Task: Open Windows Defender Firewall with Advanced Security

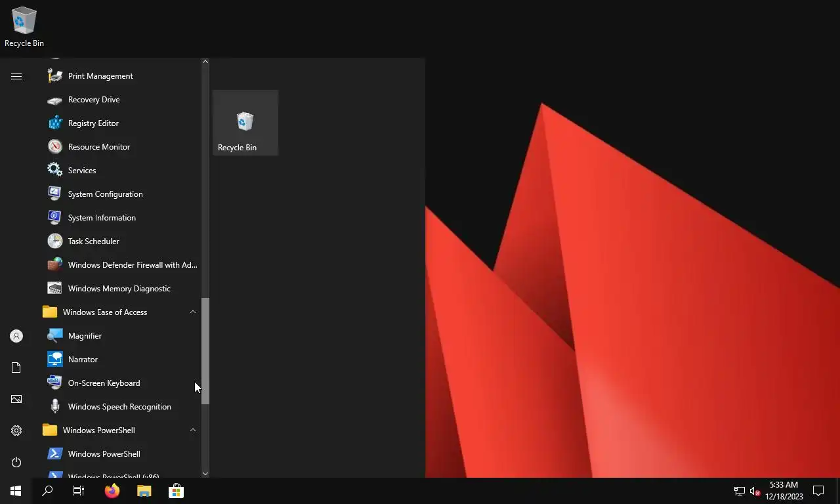Action: pyautogui.click(x=121, y=265)
